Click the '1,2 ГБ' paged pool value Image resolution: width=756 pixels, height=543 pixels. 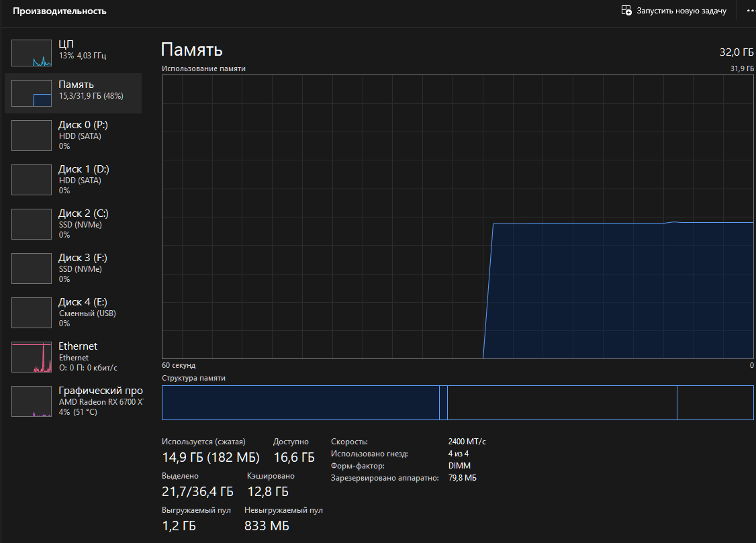[x=179, y=526]
